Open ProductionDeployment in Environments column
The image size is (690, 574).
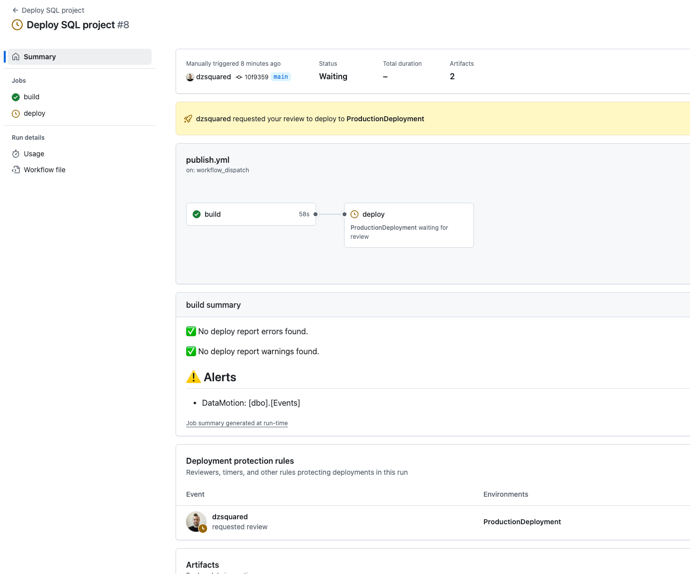point(522,522)
